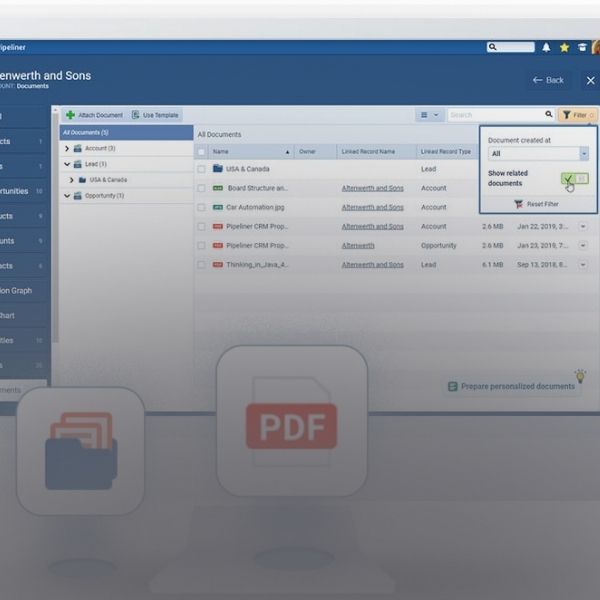Check the Board Structure row checkbox

click(x=201, y=188)
